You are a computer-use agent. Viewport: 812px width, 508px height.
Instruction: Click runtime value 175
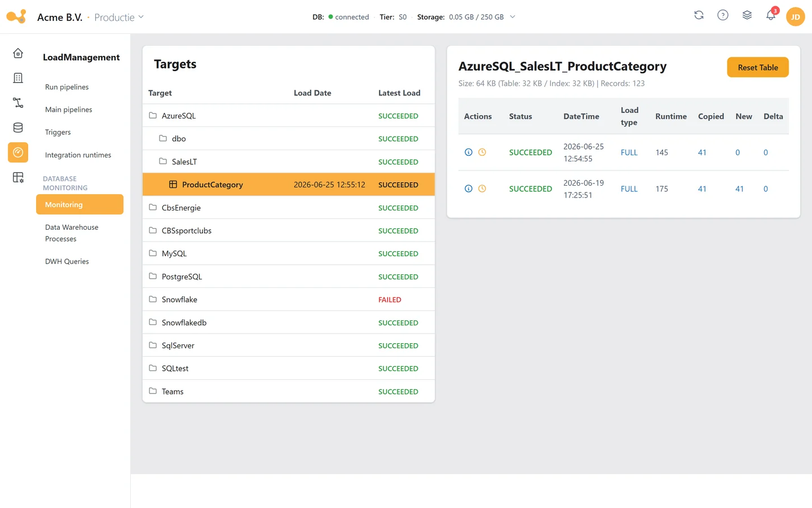[x=661, y=189]
